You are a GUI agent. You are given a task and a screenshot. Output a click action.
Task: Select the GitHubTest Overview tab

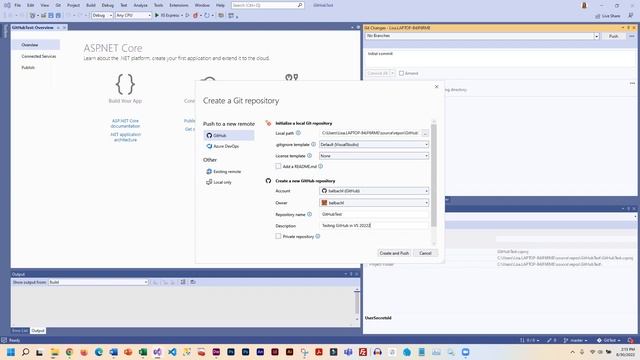click(33, 27)
